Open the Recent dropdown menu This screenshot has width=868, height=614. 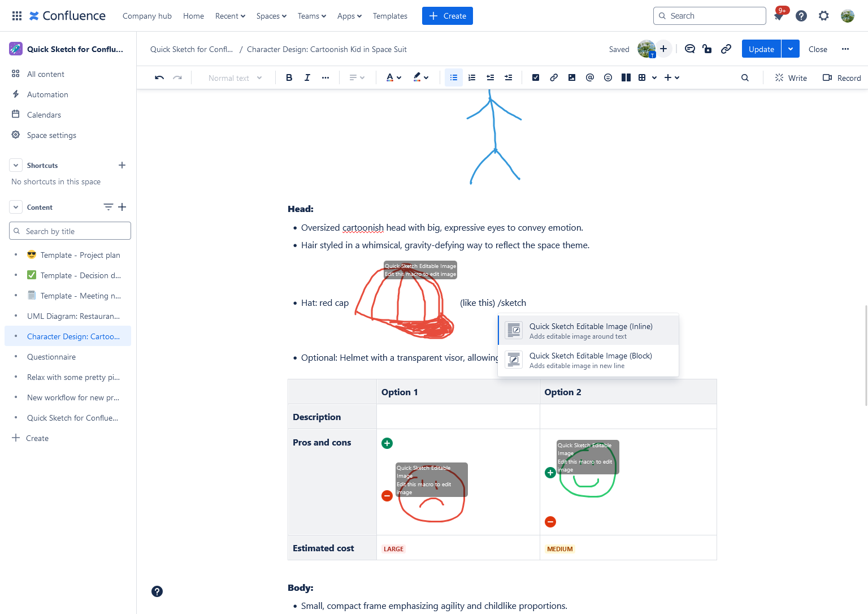click(230, 16)
